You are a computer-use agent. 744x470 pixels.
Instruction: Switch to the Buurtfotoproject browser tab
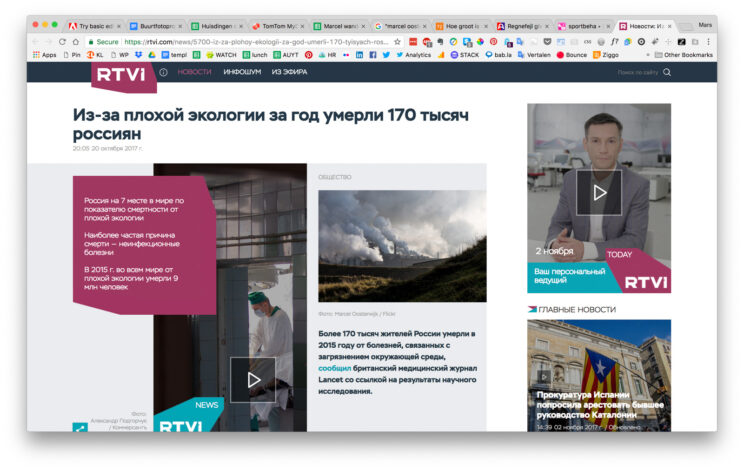point(157,25)
